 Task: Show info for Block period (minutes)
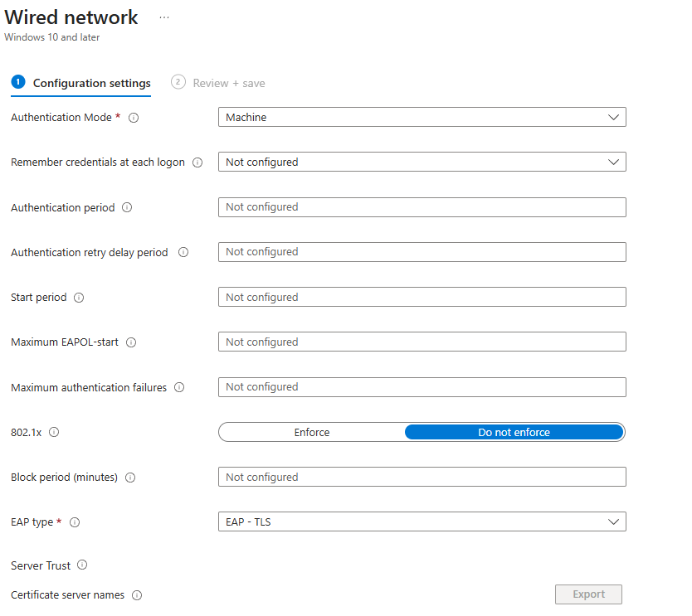pyautogui.click(x=130, y=478)
